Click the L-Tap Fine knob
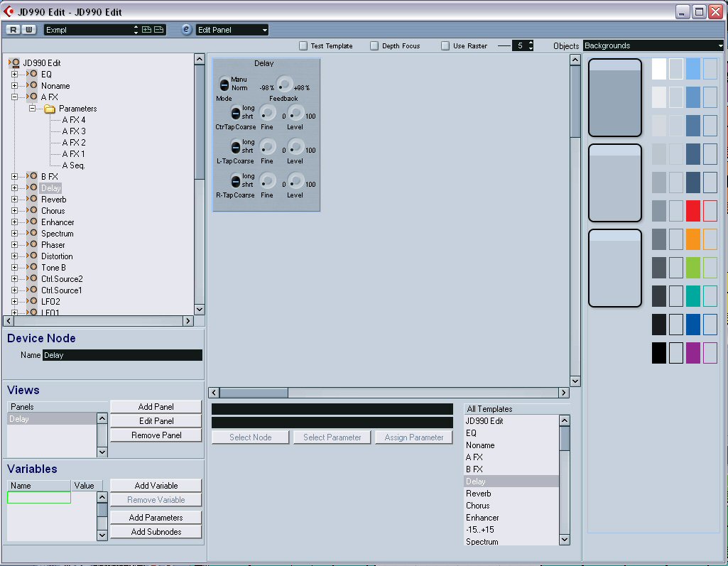Viewport: 728px width, 566px height. click(x=268, y=147)
